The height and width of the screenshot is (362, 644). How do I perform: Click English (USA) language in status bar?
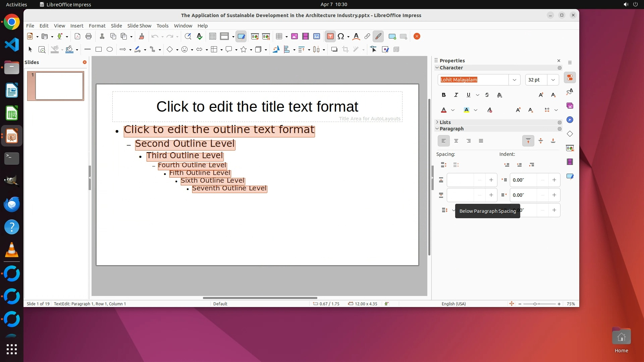pyautogui.click(x=453, y=304)
